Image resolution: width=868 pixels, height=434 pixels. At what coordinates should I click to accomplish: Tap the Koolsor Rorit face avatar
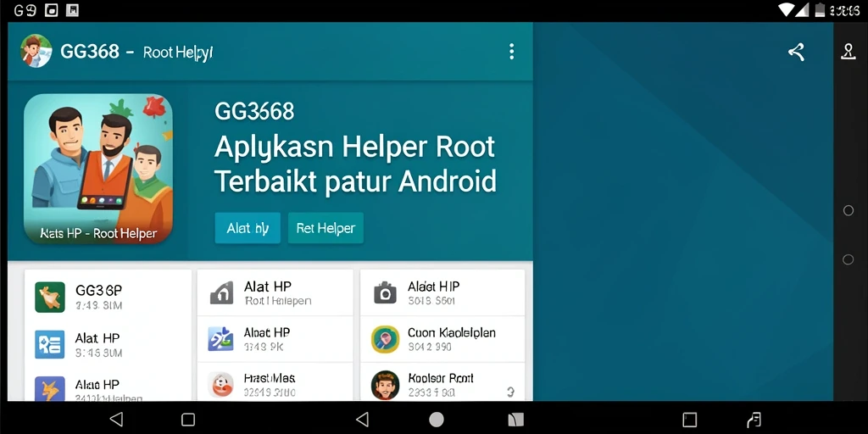tap(386, 385)
